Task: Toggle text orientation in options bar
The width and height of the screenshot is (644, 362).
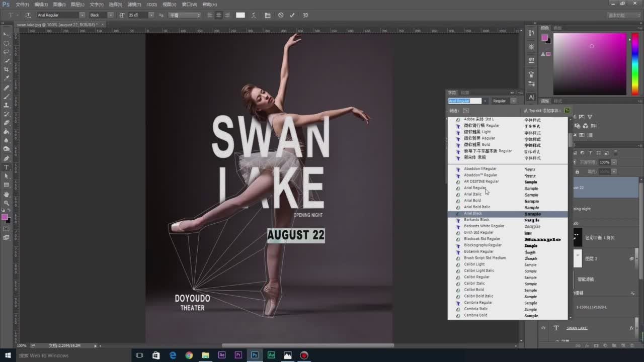Action: (28, 15)
